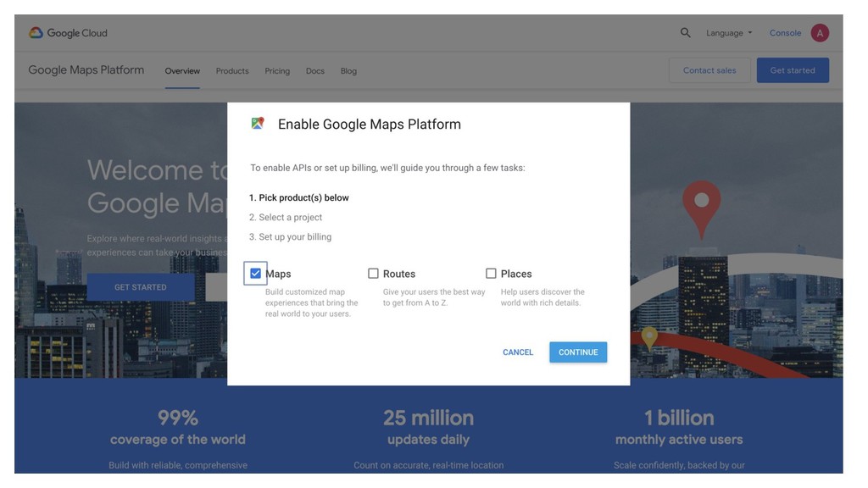Go to the Pricing tab
Image resolution: width=868 pixels, height=488 pixels.
[277, 71]
